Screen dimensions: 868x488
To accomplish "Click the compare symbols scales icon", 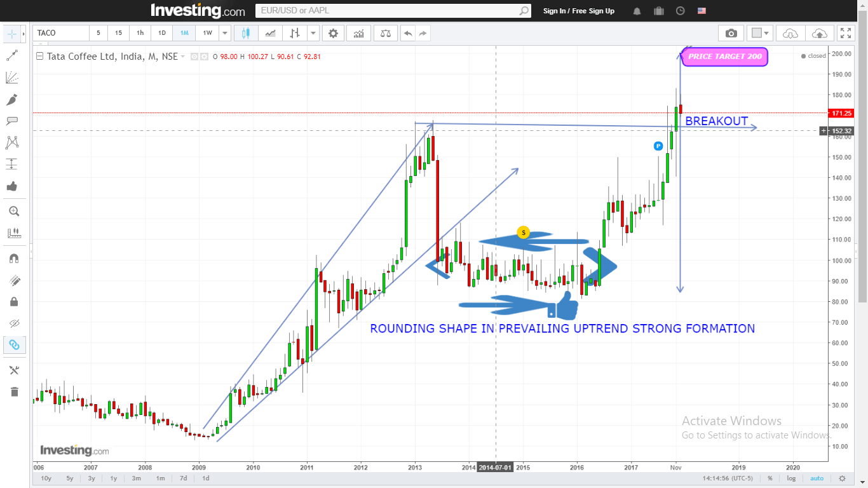I will tap(385, 33).
